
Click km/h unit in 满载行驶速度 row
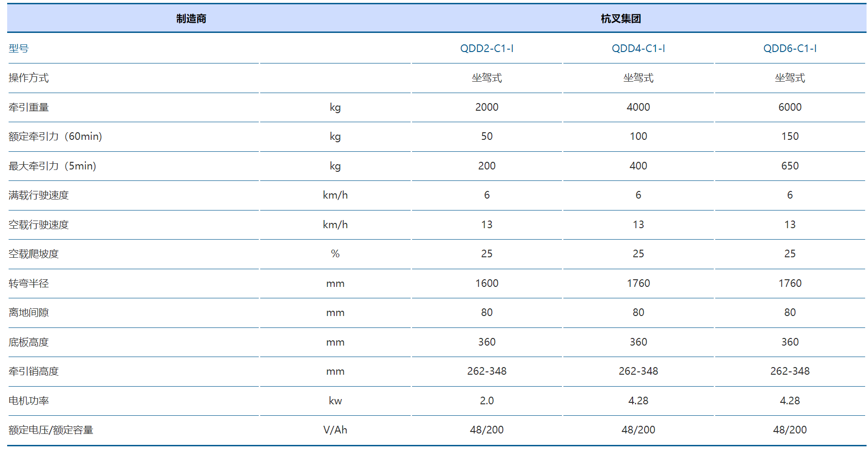coord(335,195)
